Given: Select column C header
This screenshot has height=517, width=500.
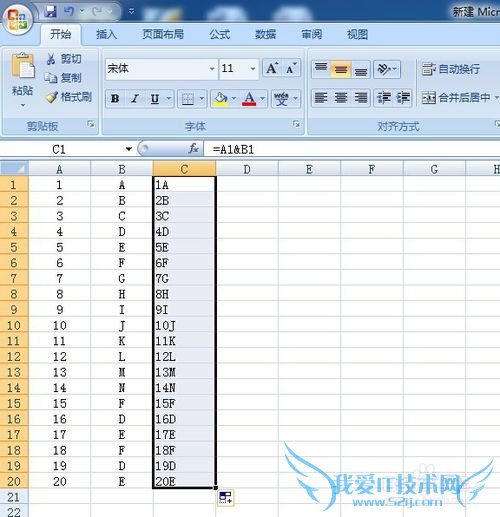Looking at the screenshot, I should coord(184,169).
